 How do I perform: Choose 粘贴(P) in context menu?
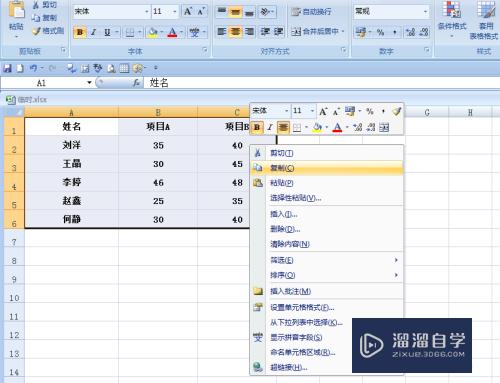327,183
